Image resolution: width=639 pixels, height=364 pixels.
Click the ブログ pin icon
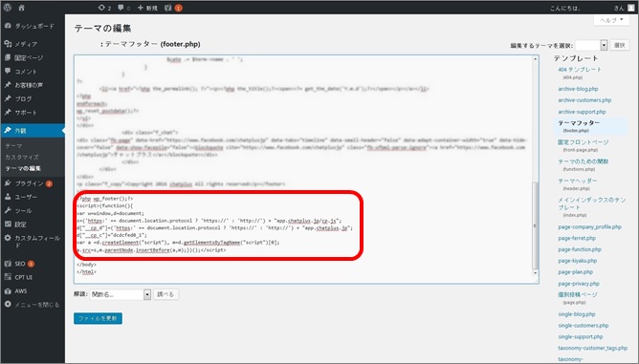(8, 98)
